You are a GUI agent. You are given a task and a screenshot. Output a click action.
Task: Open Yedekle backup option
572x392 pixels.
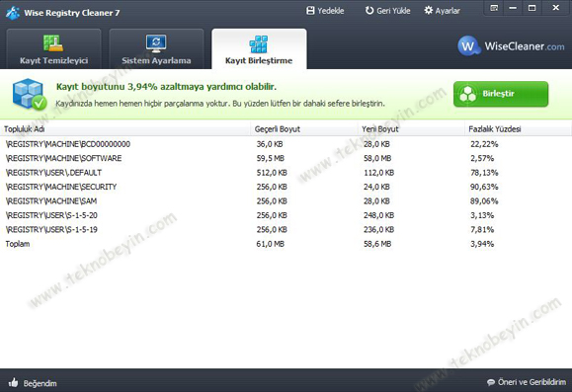[325, 11]
